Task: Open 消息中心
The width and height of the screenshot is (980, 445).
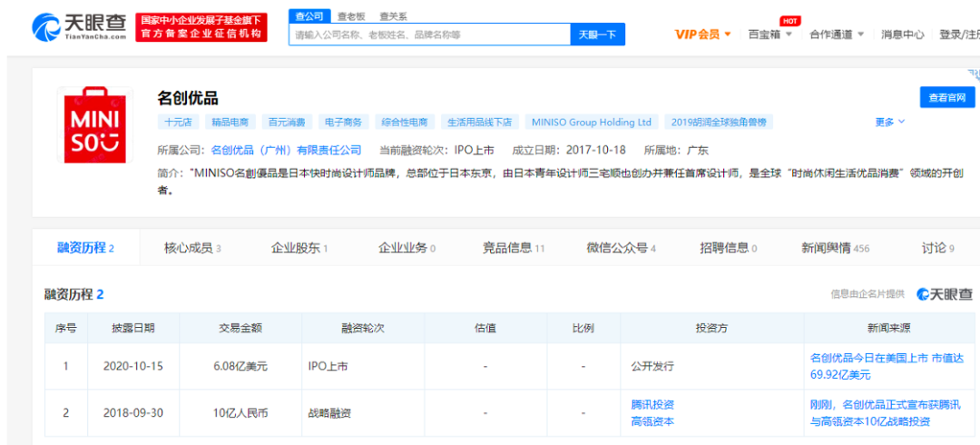Action: tap(903, 35)
